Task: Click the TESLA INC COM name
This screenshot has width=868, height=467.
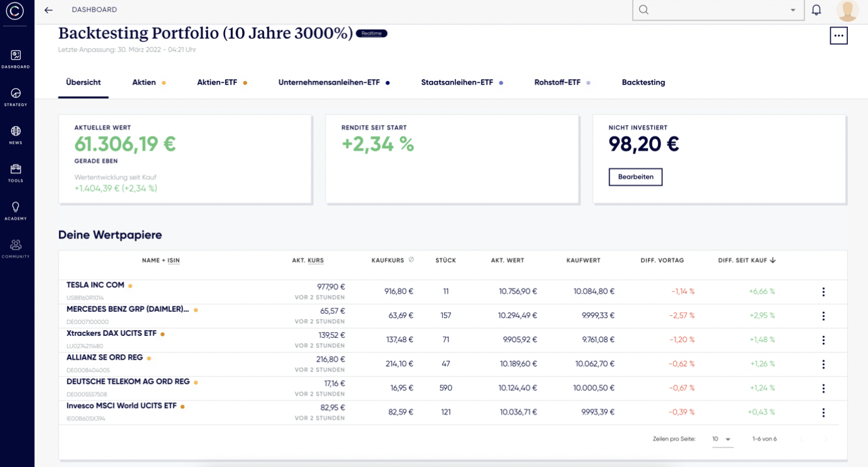Action: [95, 285]
